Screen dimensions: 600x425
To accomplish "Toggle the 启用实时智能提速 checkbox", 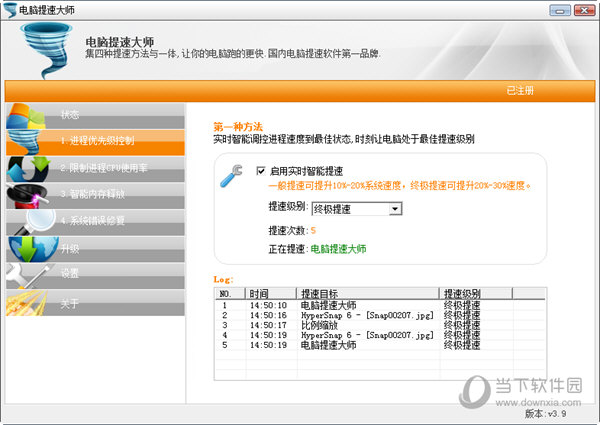I will tap(261, 171).
